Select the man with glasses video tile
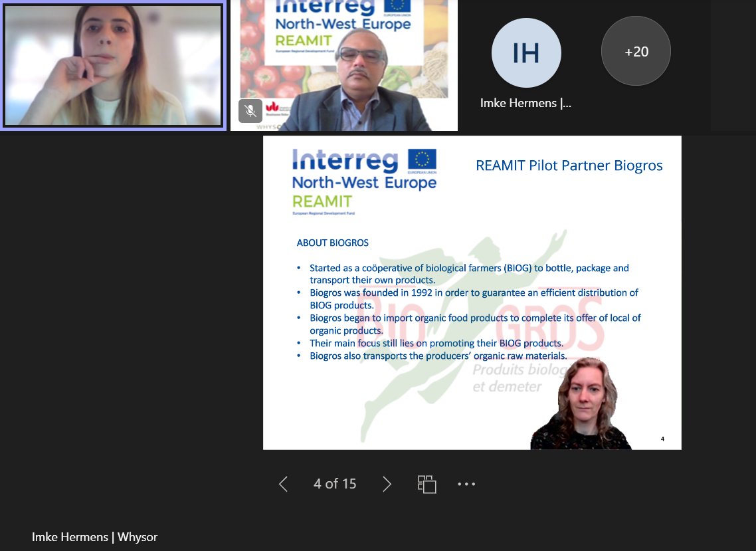 pos(344,65)
